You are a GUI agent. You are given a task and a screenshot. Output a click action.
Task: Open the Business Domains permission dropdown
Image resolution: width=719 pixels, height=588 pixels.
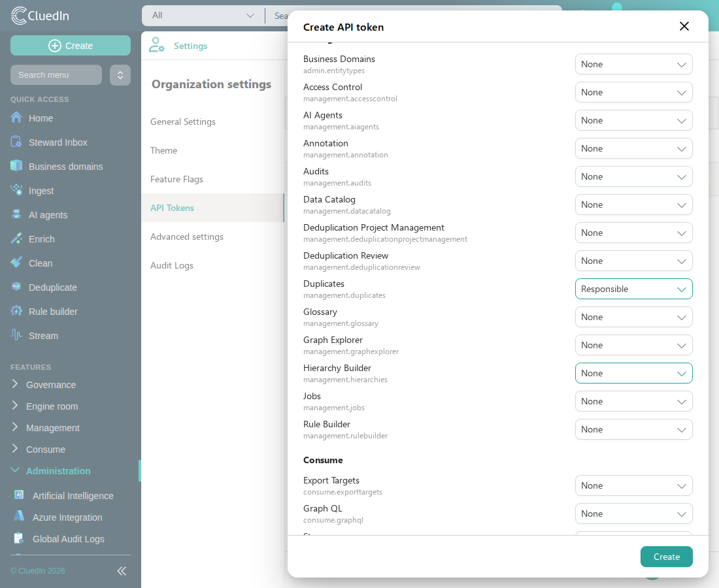point(634,64)
